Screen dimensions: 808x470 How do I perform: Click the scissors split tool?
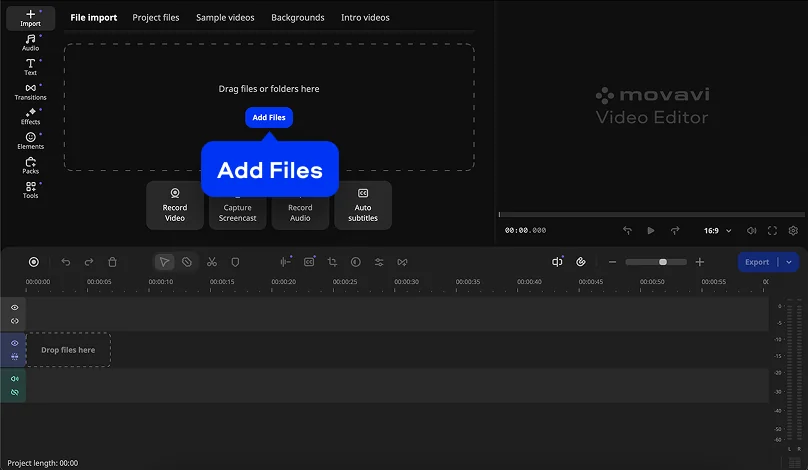[x=212, y=262]
